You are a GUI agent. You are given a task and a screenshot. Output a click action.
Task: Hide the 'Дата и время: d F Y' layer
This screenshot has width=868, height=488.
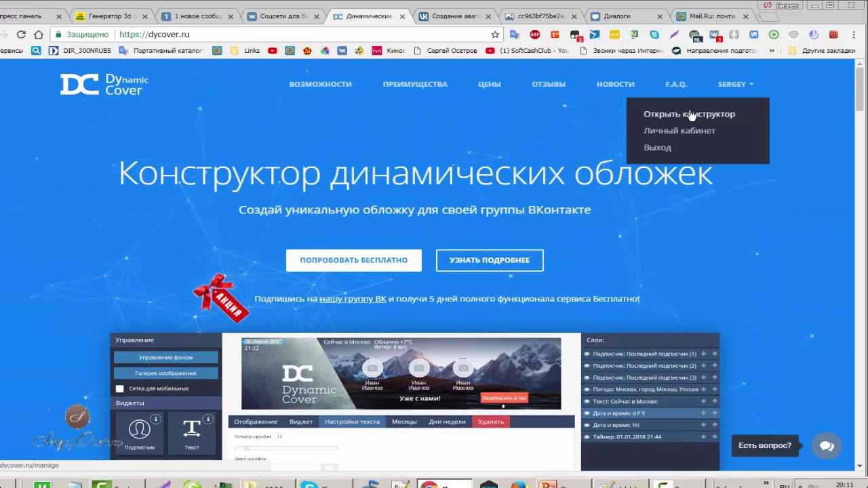tap(587, 413)
